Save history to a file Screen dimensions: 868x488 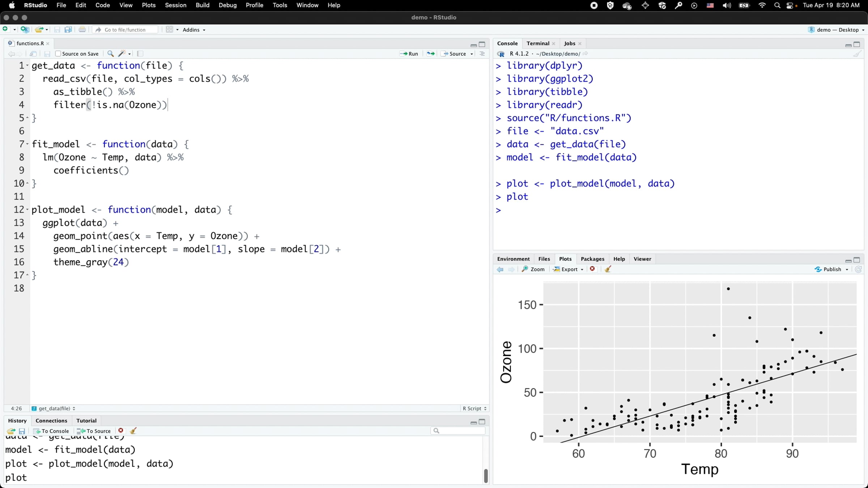point(22,431)
